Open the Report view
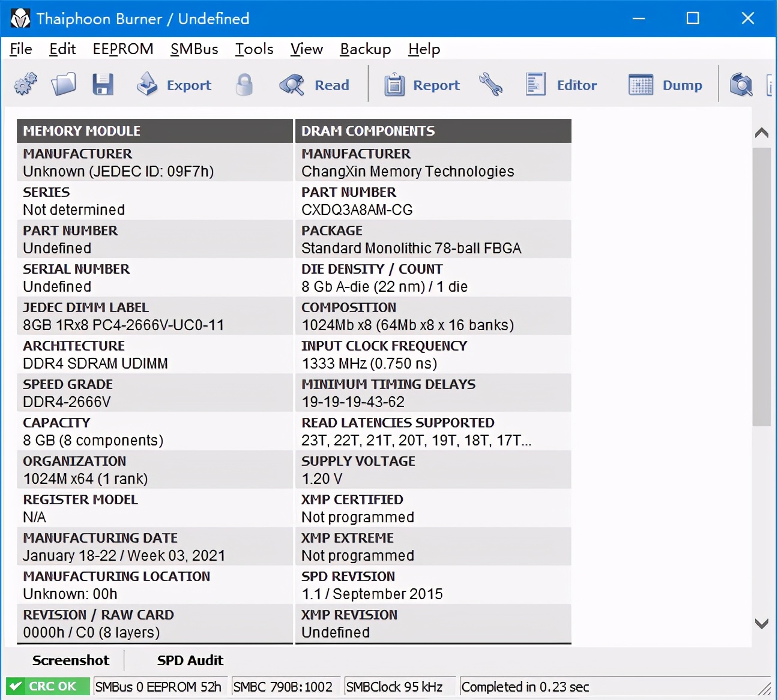The height and width of the screenshot is (700, 778). coord(422,85)
